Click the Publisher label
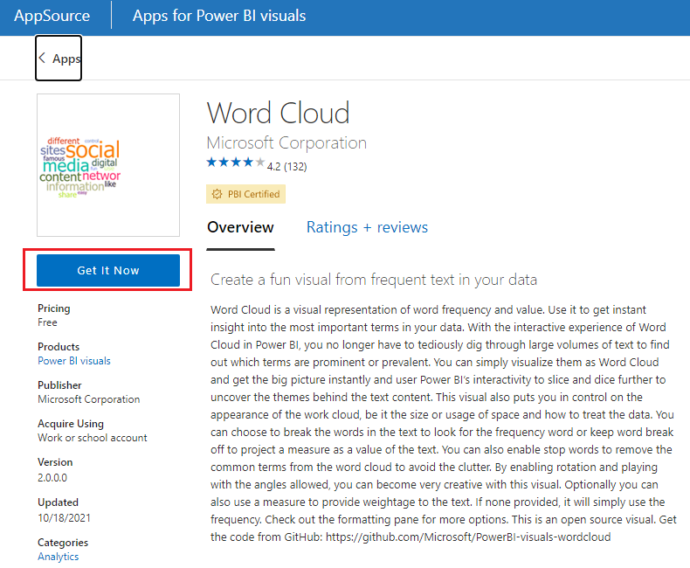Viewport: 690px width, 568px height. coord(59,385)
